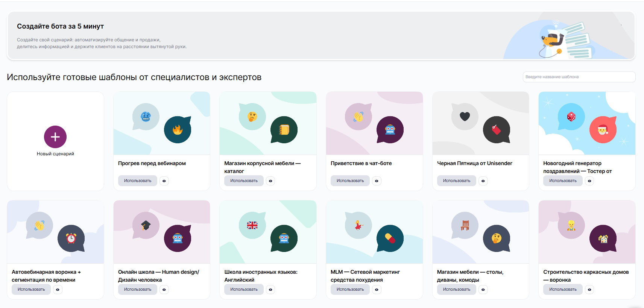This screenshot has width=644, height=308.
Task: Click eye icon on Новогодний генератор поздравлений card
Action: pyautogui.click(x=589, y=181)
